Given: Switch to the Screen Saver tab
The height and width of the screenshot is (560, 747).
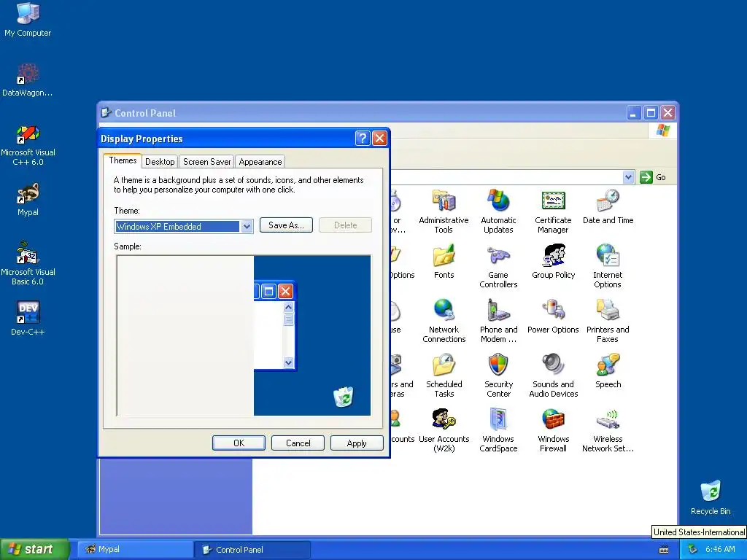Looking at the screenshot, I should click(x=206, y=162).
